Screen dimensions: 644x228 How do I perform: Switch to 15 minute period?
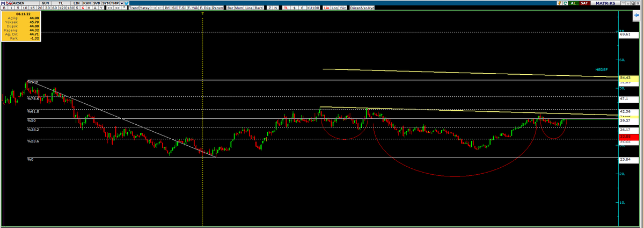click(x=32, y=8)
